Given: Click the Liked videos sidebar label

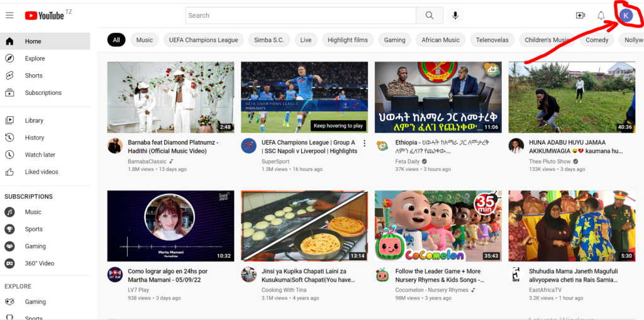Looking at the screenshot, I should pos(42,172).
